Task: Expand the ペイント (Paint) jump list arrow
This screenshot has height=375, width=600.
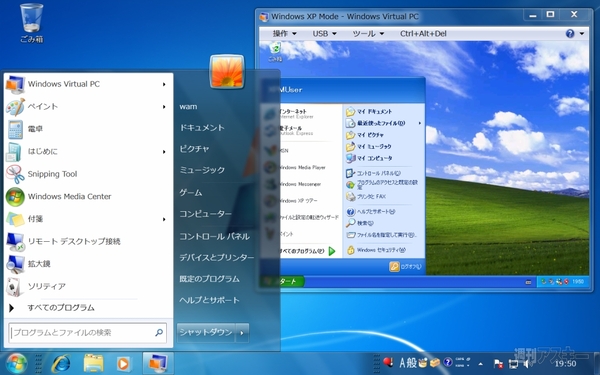Action: tap(164, 107)
